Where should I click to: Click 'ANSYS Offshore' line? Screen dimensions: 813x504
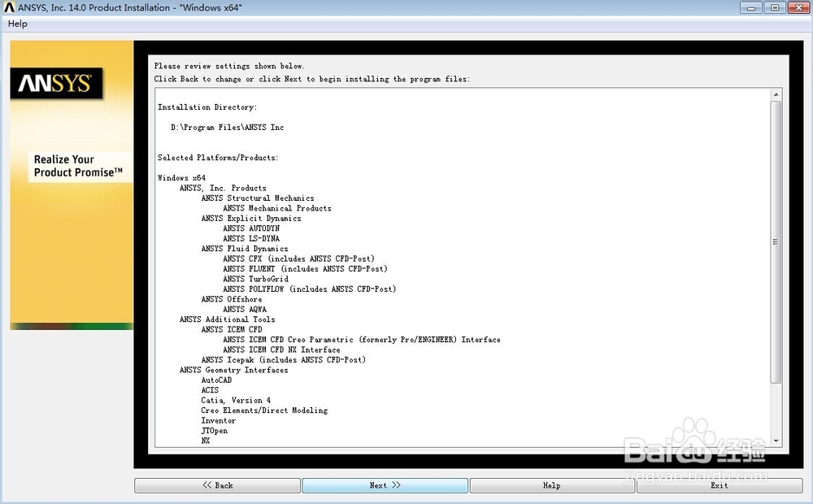pos(232,299)
